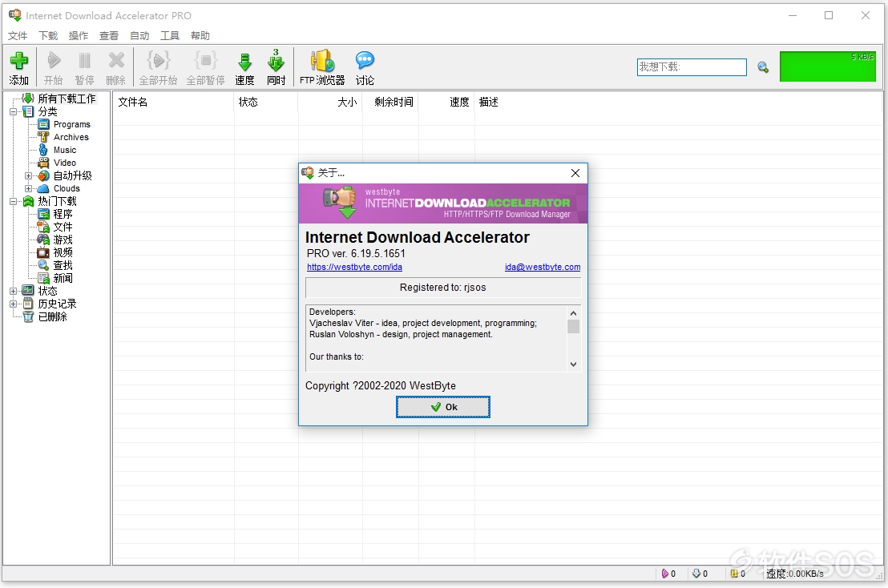
Task: Click scroll up arrow in developers box
Action: click(x=573, y=313)
